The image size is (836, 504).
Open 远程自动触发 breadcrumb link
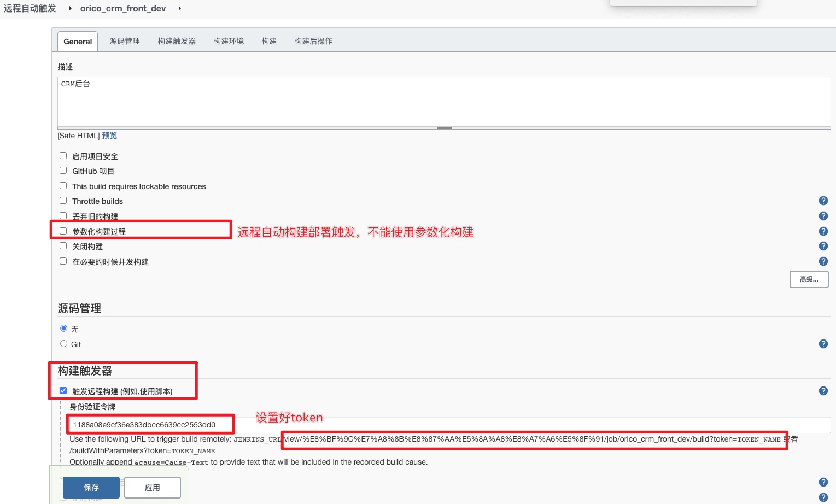coord(30,8)
